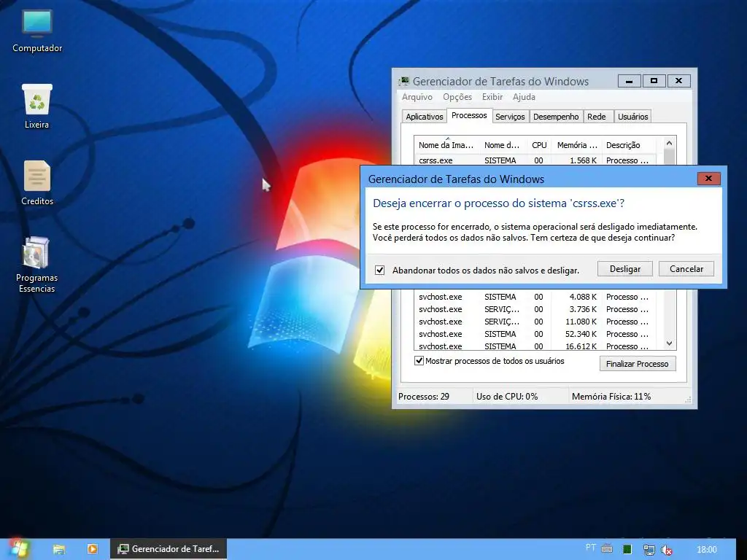Click the Task Manager title bar icon
747x560 pixels.
[404, 82]
